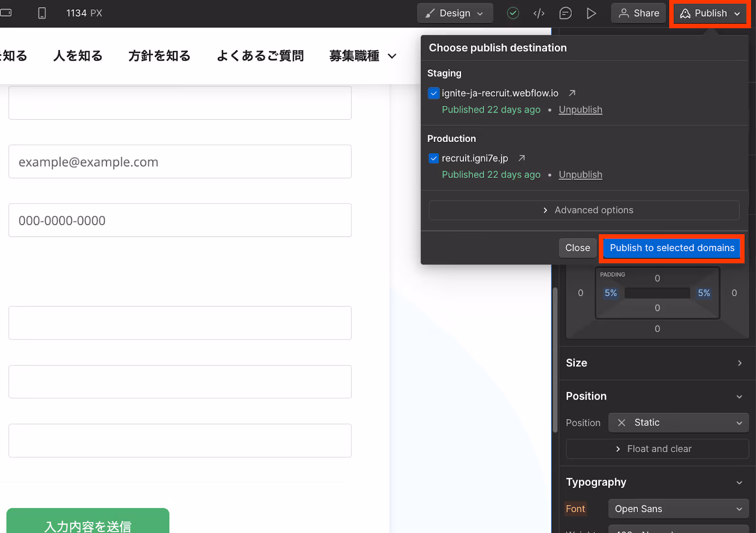Open the comments icon
Viewport: 756px width, 533px height.
pos(565,13)
